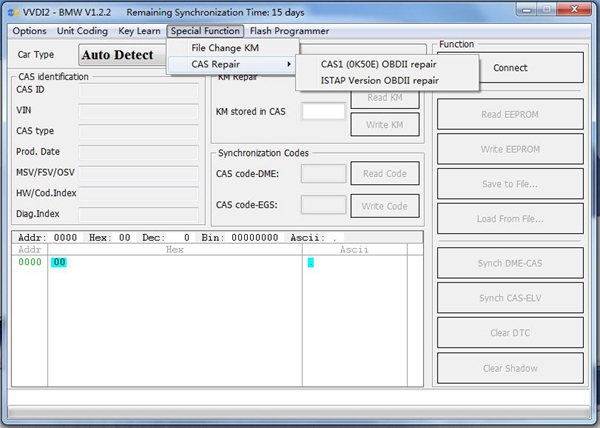The image size is (600, 428).
Task: Select the highlighted 00 hex byte
Action: coord(59,262)
